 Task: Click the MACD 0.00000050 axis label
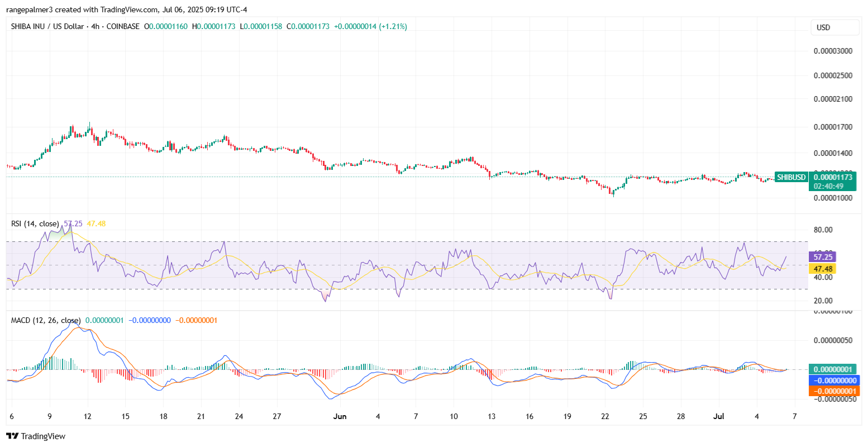tap(833, 340)
